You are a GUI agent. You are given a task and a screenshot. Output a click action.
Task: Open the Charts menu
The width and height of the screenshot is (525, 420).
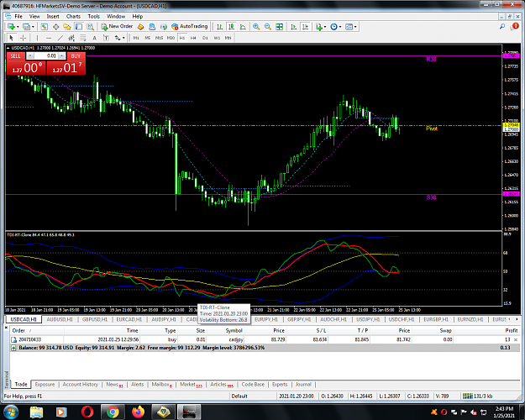[73, 17]
